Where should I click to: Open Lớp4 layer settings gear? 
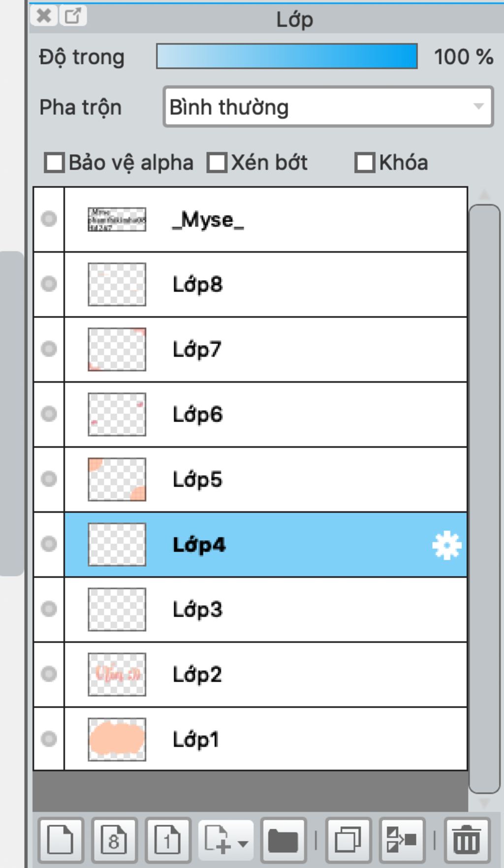[x=447, y=546]
